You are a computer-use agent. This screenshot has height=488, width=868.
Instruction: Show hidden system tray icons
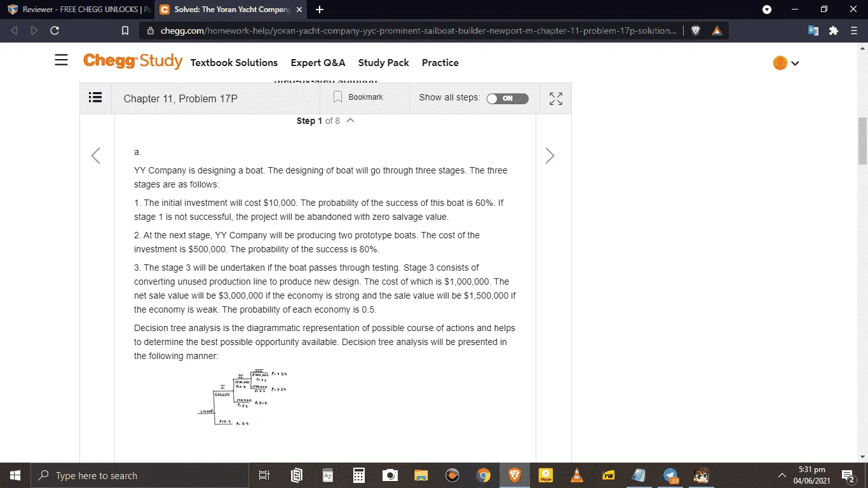tap(782, 475)
